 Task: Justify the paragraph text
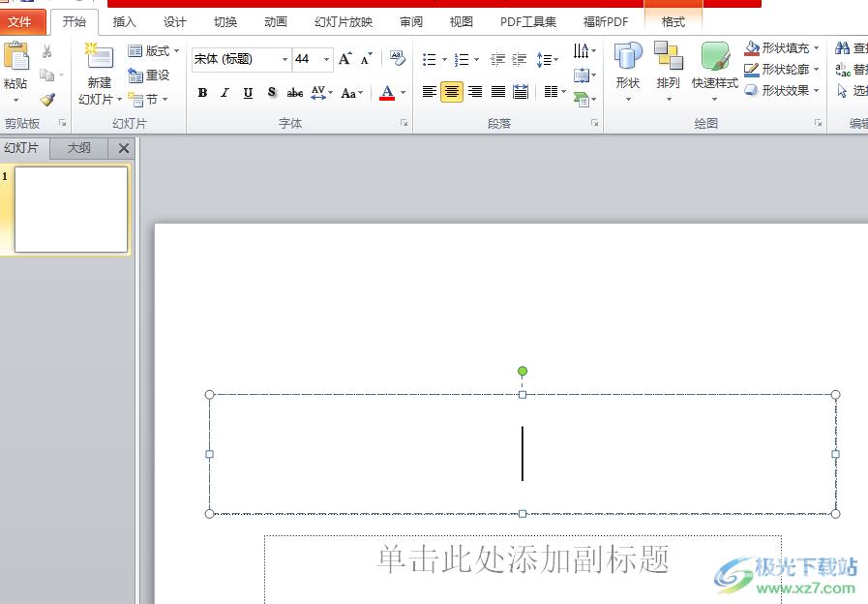(498, 91)
